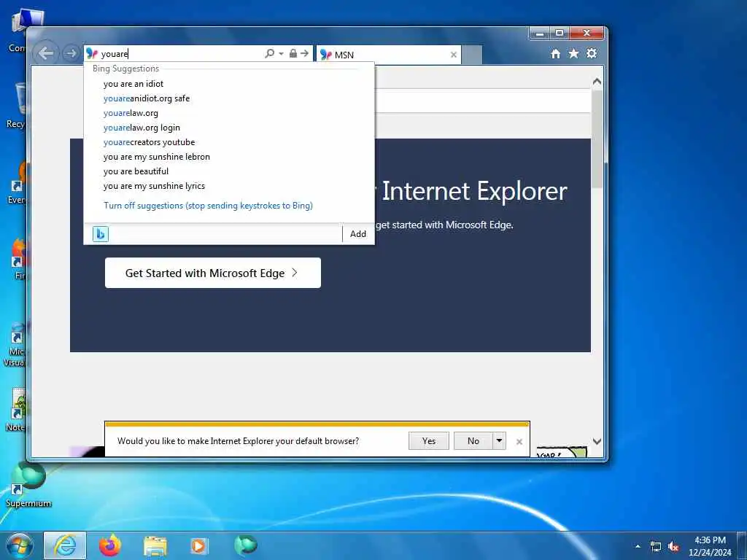Viewport: 747px width, 560px height.
Task: Click No on default browser prompt
Action: (473, 441)
